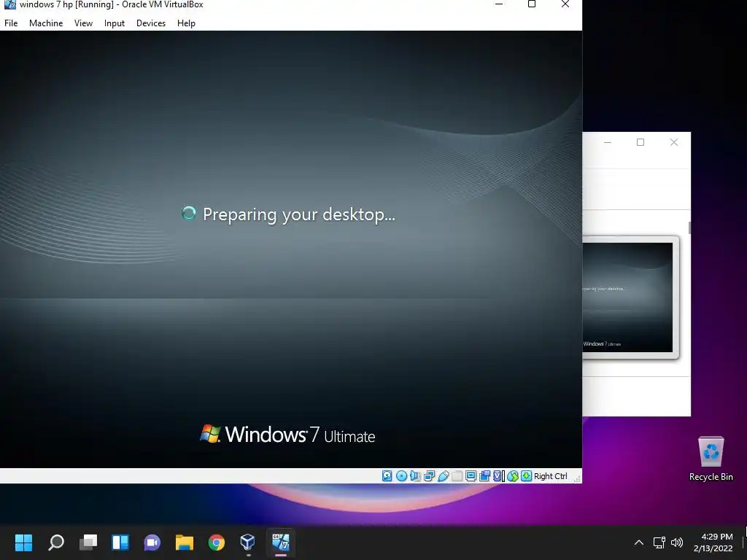Viewport: 747px width, 560px height.
Task: Open the File menu in VirtualBox
Action: click(x=11, y=23)
